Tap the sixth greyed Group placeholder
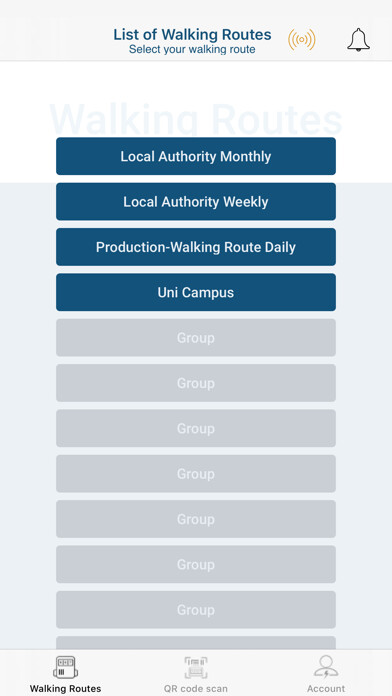Screen dimensions: 392x696 pos(196,564)
